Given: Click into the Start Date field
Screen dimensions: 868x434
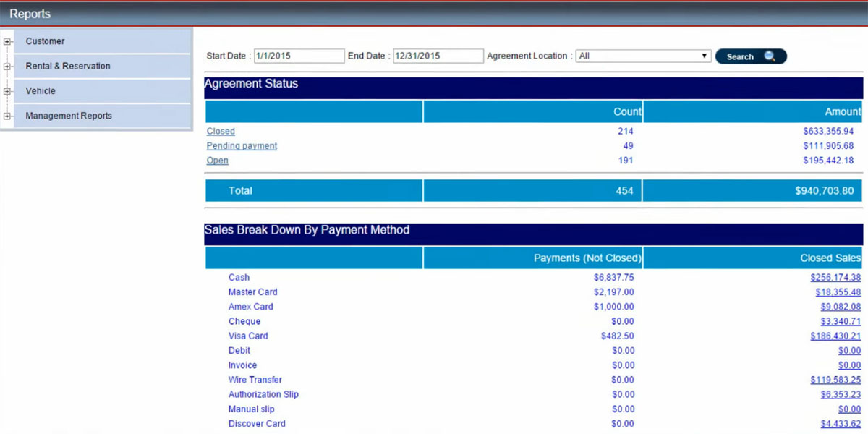Looking at the screenshot, I should point(299,56).
